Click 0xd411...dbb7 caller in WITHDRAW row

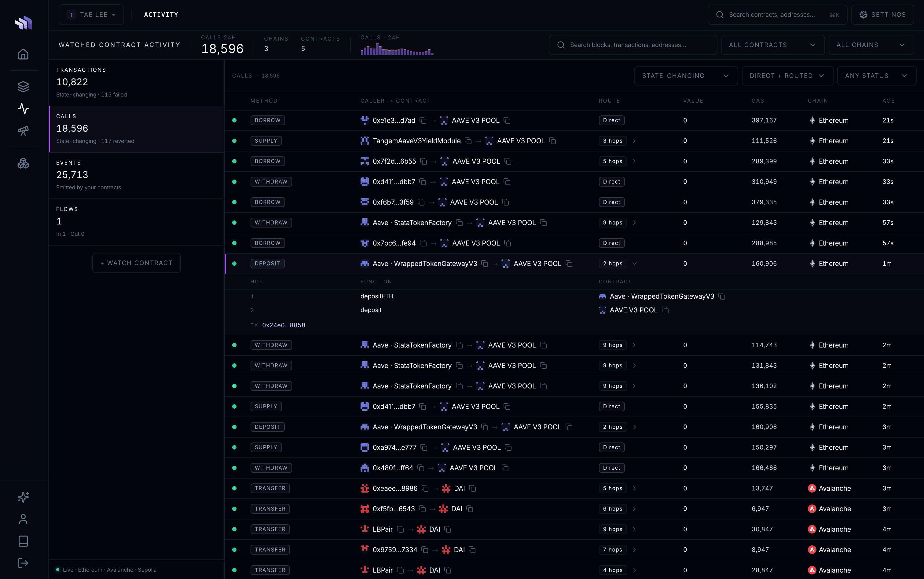(x=394, y=181)
